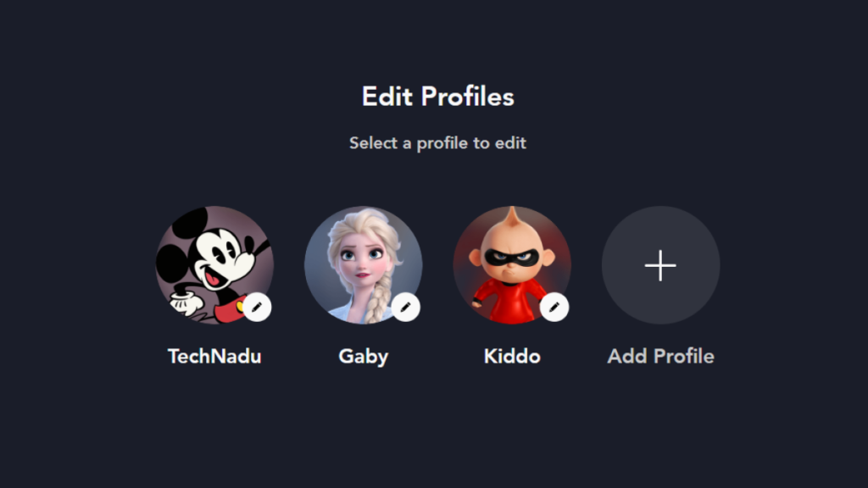Click the pencil edit icon on Kiddo's avatar

[554, 307]
